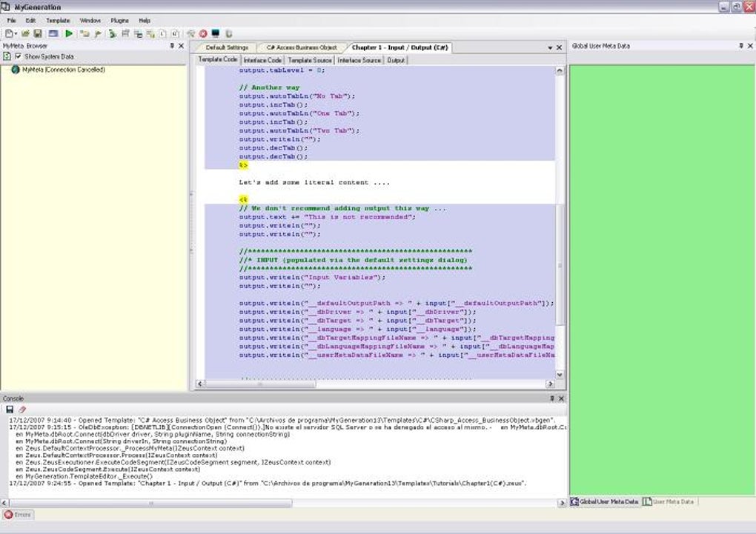756x534 pixels.
Task: Click the console save floppy disk icon
Action: [10, 409]
